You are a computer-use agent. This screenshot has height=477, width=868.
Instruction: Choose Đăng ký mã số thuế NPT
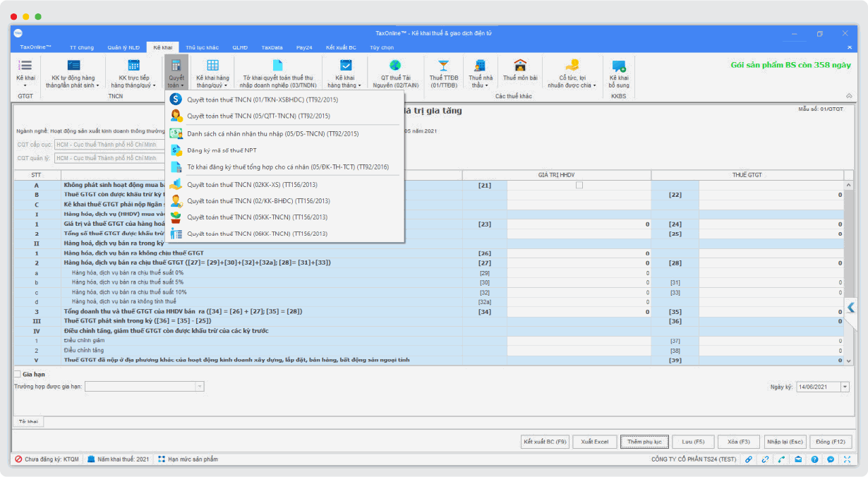coord(222,150)
